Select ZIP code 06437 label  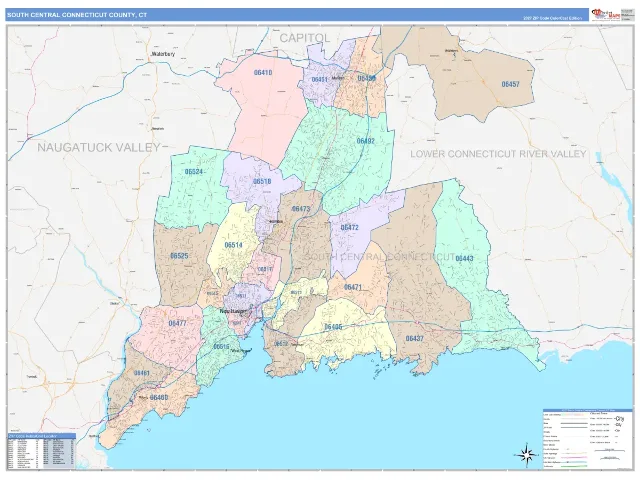415,338
